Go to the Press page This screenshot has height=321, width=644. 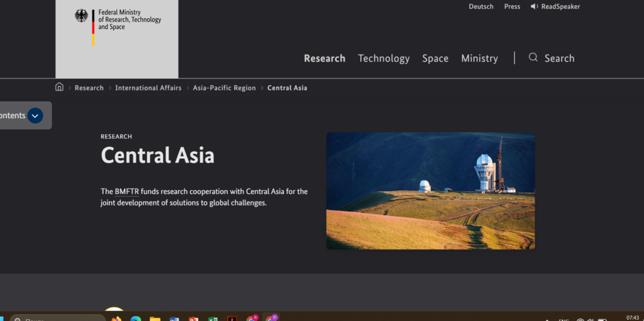pyautogui.click(x=512, y=6)
